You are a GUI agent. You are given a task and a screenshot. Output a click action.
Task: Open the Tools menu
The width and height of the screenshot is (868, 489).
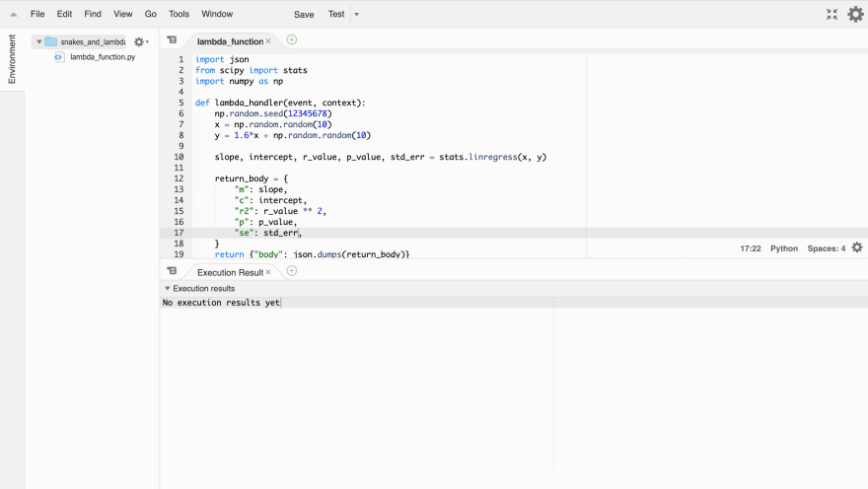click(179, 14)
